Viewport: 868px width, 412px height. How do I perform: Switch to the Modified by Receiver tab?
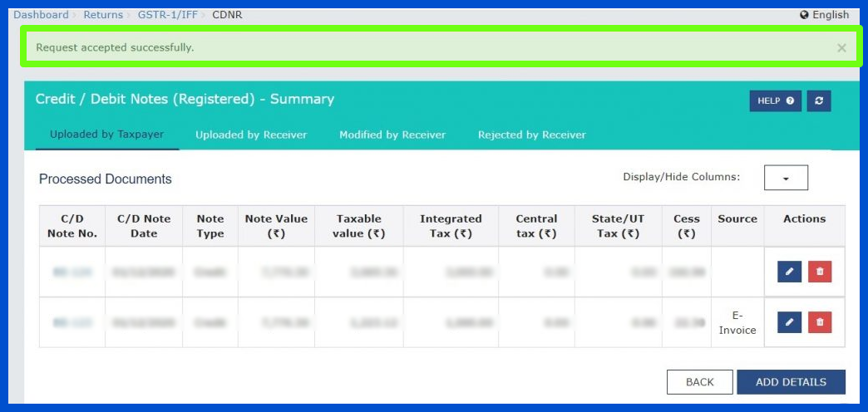point(392,135)
